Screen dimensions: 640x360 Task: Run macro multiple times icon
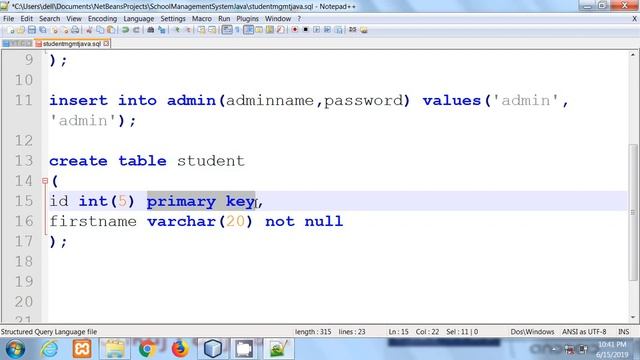pos(327,30)
